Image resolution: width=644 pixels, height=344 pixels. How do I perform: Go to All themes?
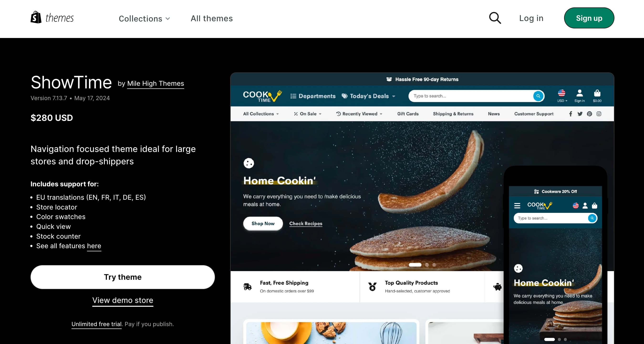coord(212,18)
